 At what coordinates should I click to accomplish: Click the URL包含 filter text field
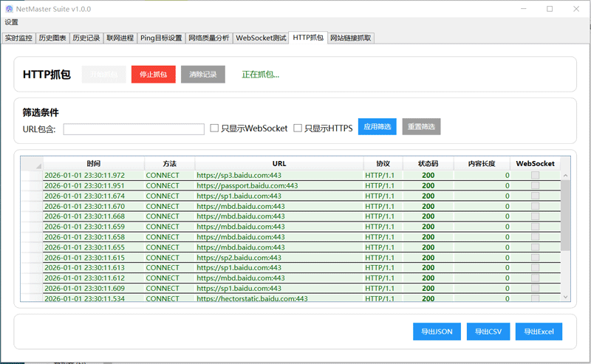tap(134, 129)
